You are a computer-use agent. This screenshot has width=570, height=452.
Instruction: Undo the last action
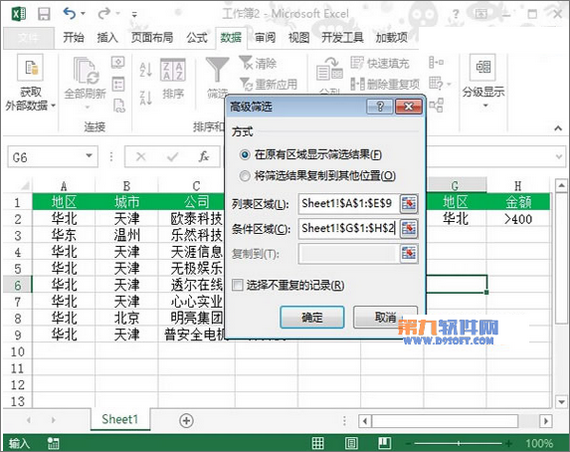[69, 13]
